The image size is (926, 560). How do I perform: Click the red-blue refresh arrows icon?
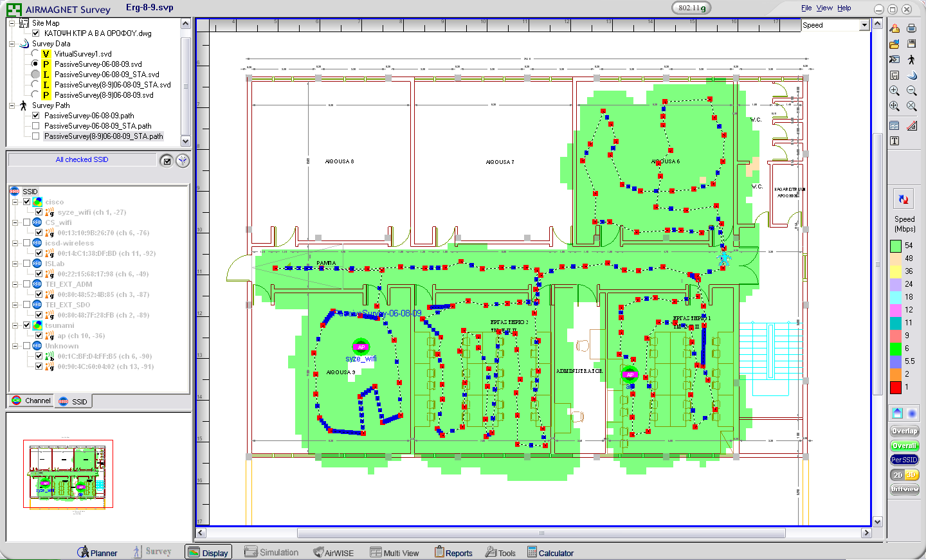point(903,199)
